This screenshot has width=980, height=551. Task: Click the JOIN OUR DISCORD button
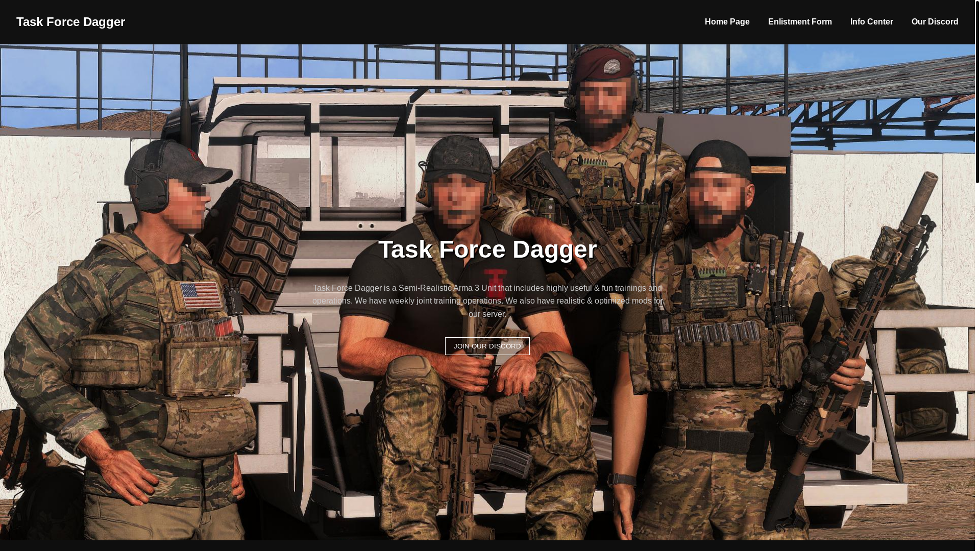487,346
